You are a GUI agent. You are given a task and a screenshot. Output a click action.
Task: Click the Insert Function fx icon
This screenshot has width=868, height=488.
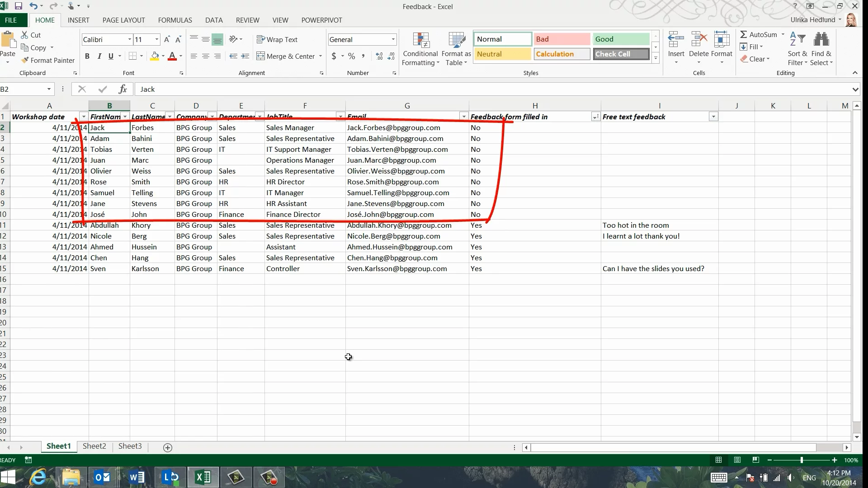pos(123,89)
